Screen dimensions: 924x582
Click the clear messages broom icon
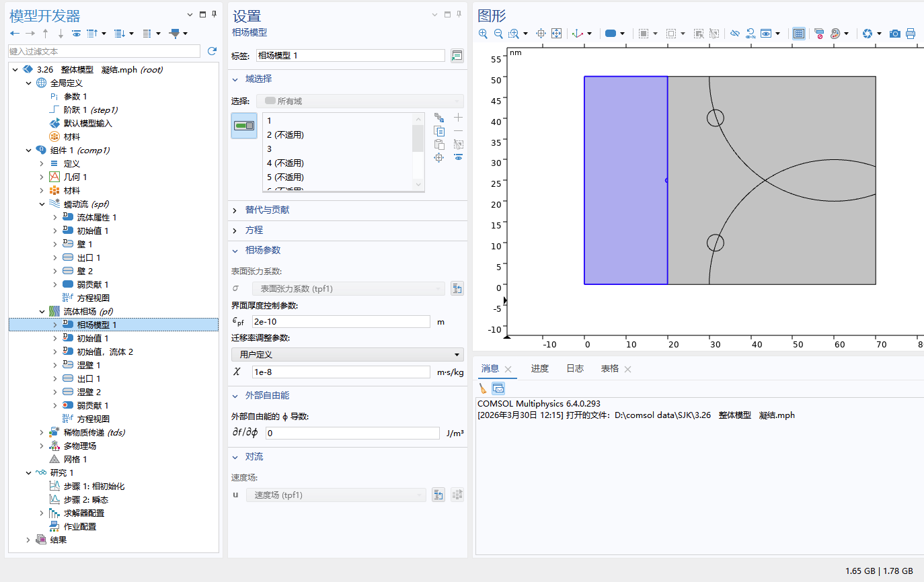483,388
